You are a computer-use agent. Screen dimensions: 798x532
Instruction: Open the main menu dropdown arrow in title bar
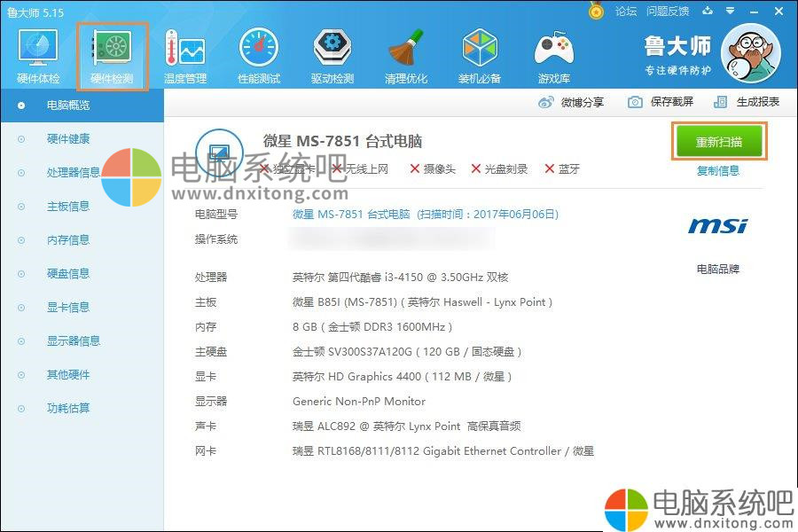coord(731,11)
